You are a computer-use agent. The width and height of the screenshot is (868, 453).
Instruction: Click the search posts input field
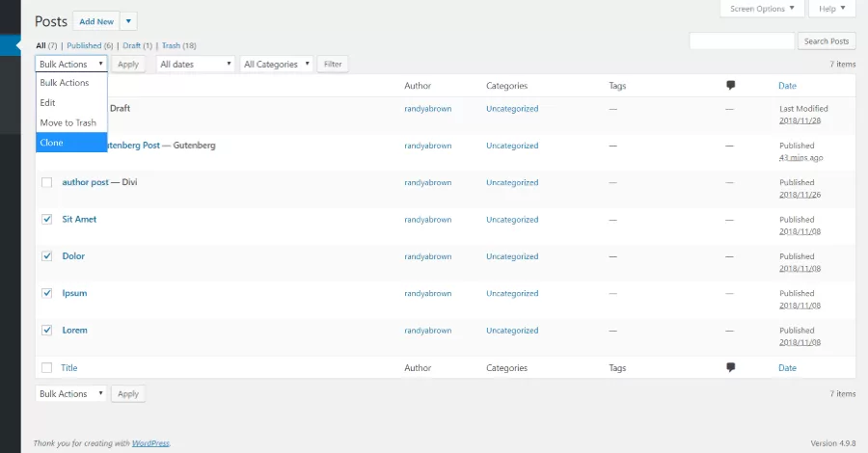pyautogui.click(x=742, y=40)
